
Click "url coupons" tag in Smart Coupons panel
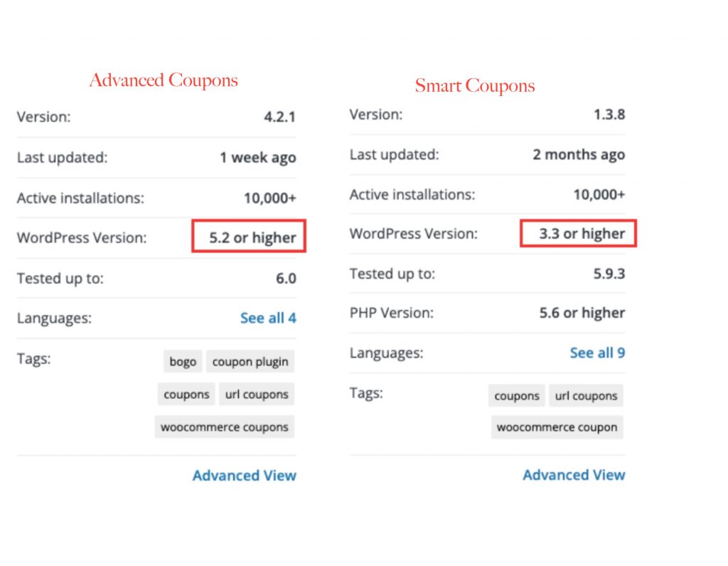click(x=586, y=395)
